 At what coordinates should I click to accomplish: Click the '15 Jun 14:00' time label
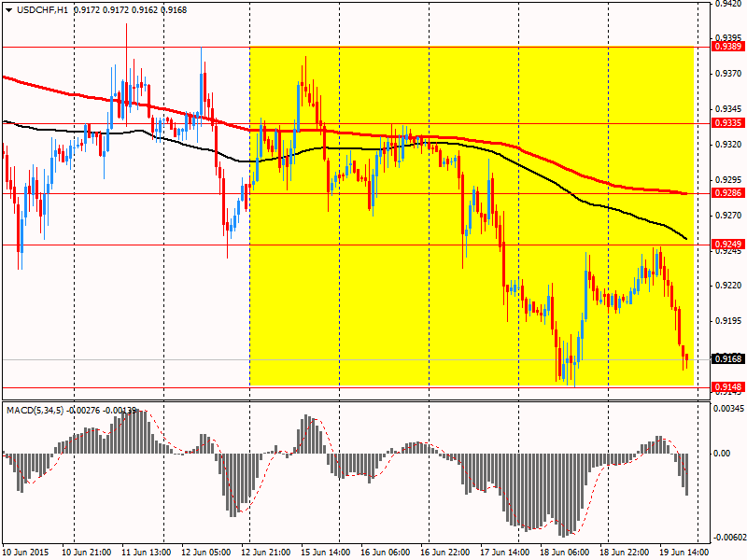coord(327,552)
